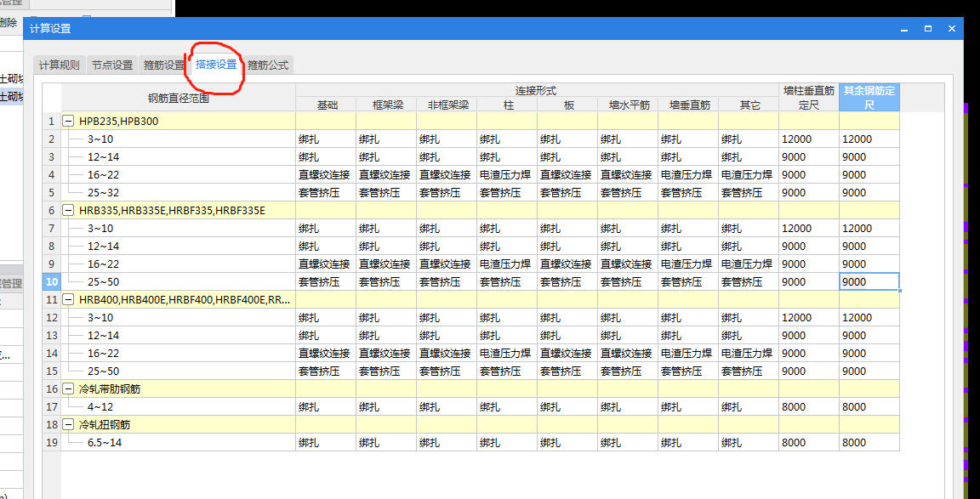
Task: Click the 钢筋直径范围 column header
Action: (178, 98)
